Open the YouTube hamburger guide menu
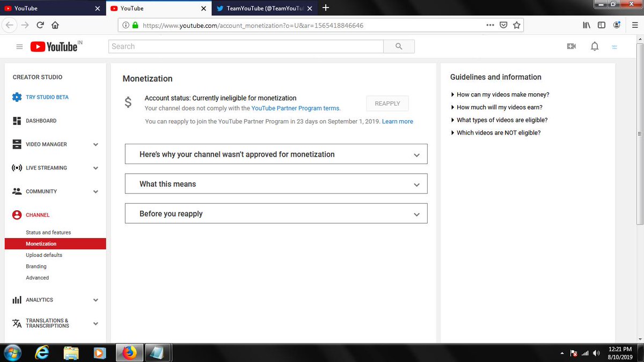Screen dimensions: 644x362 (19, 47)
